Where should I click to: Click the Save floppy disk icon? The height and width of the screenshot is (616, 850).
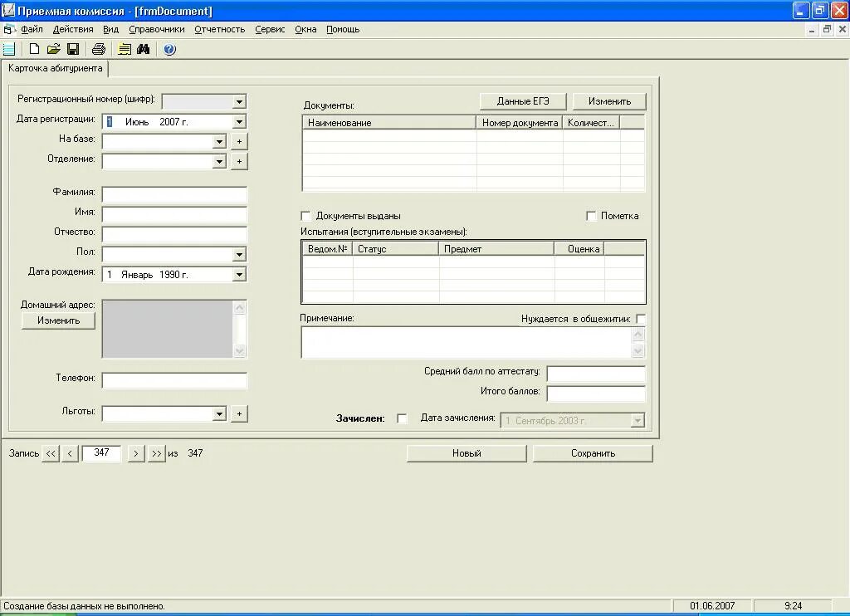click(x=73, y=49)
